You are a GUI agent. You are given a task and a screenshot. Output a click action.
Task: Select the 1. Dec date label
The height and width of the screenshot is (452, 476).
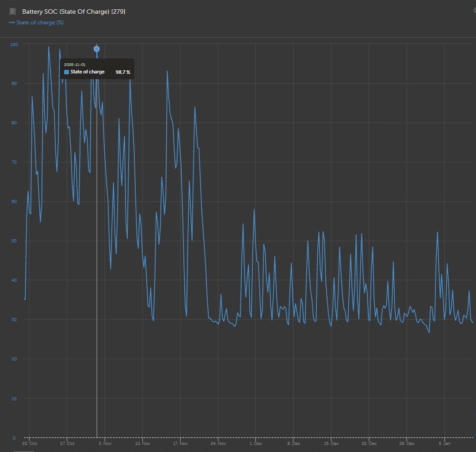[x=255, y=443]
